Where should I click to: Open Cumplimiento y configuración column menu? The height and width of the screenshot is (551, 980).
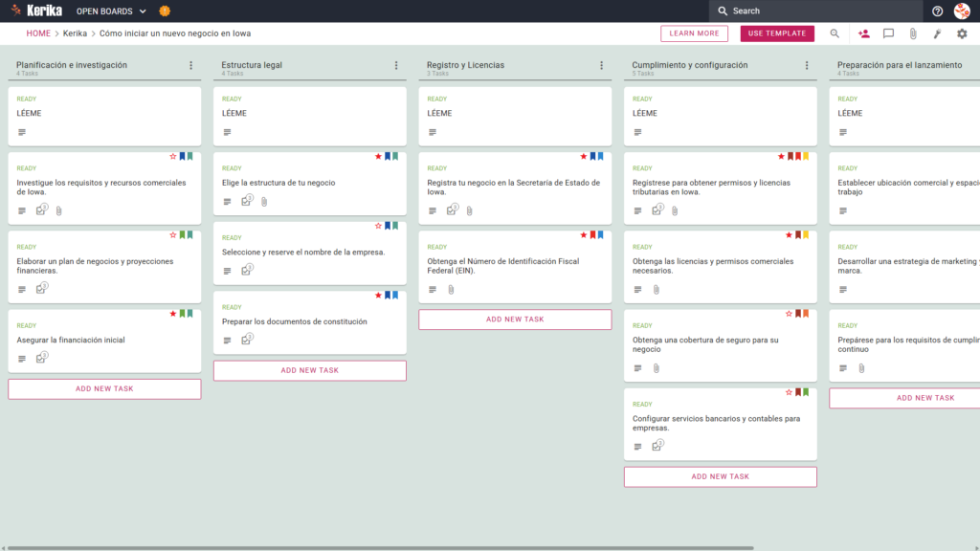pos(807,65)
